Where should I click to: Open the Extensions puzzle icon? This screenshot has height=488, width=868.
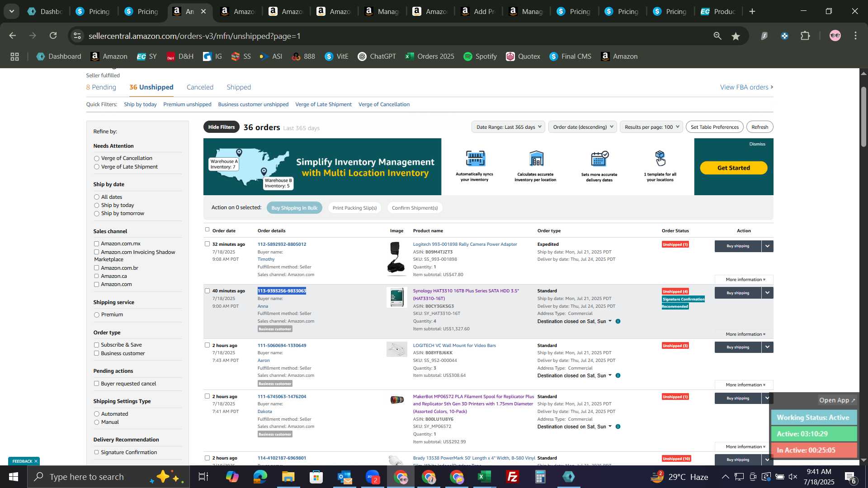point(805,36)
